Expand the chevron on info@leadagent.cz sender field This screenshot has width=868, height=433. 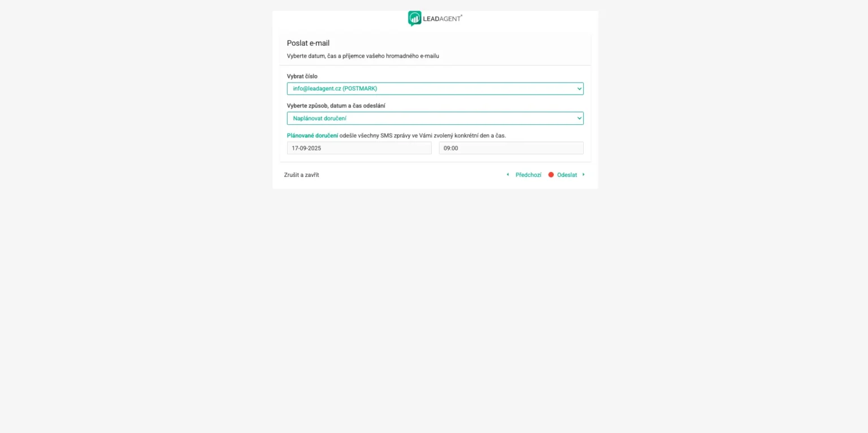[x=579, y=89]
